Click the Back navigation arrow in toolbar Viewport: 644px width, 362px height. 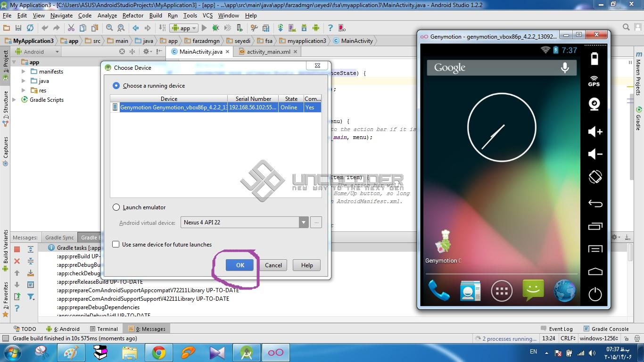click(136, 28)
